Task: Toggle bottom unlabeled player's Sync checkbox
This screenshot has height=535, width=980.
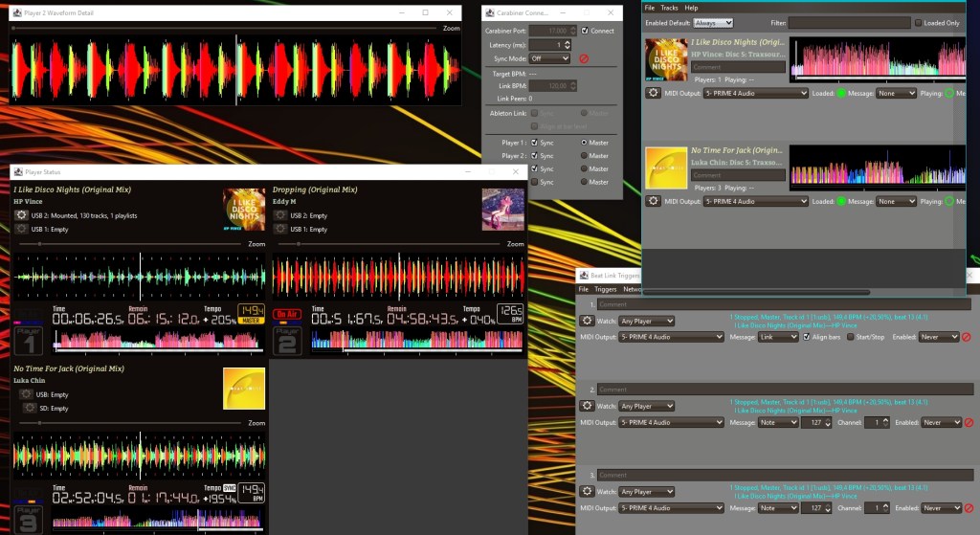Action: click(x=534, y=182)
